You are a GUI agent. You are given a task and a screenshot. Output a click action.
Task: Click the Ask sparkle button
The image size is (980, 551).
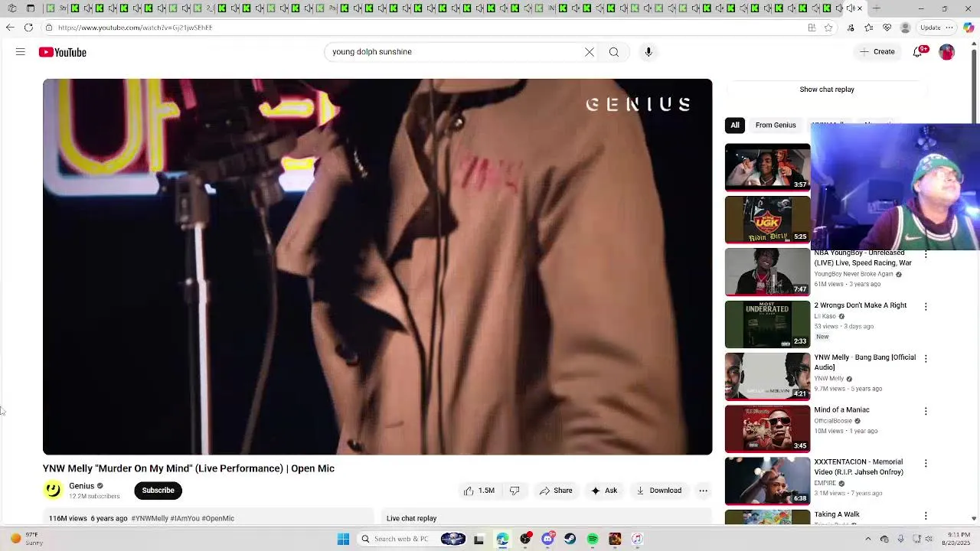[x=604, y=491]
